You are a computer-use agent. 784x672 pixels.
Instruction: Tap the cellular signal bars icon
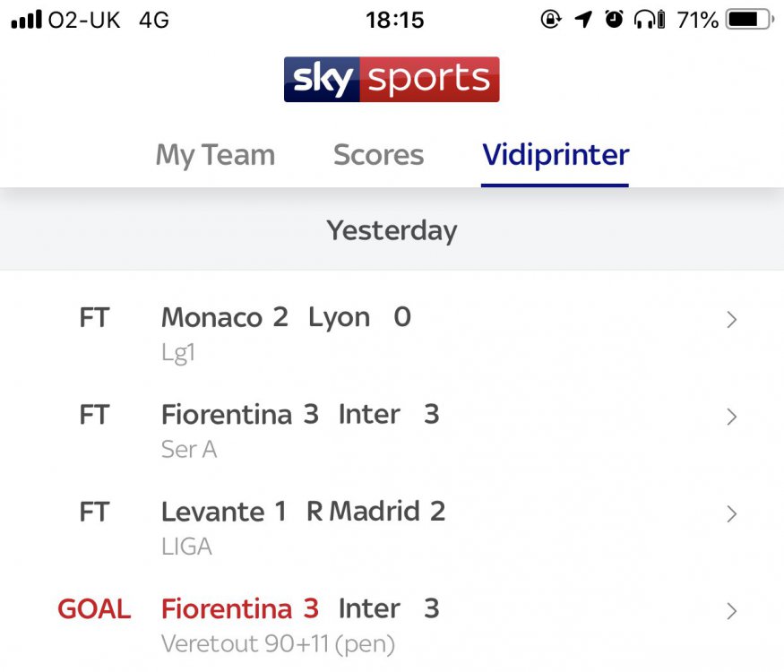pyautogui.click(x=26, y=20)
